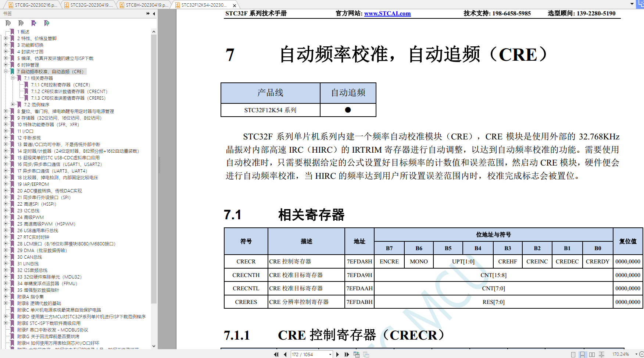Collapse the bookmarks panel with left triangle
The image size is (644, 358).
pos(154,14)
